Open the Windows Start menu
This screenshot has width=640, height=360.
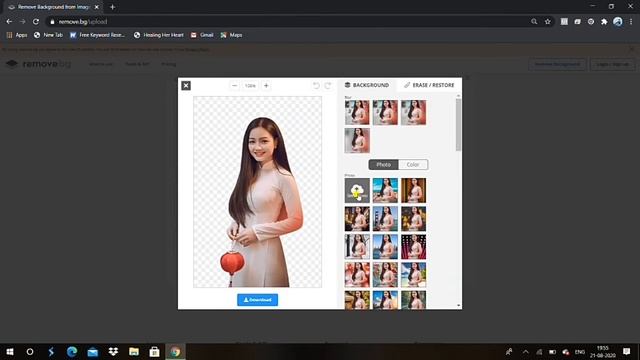(10, 351)
